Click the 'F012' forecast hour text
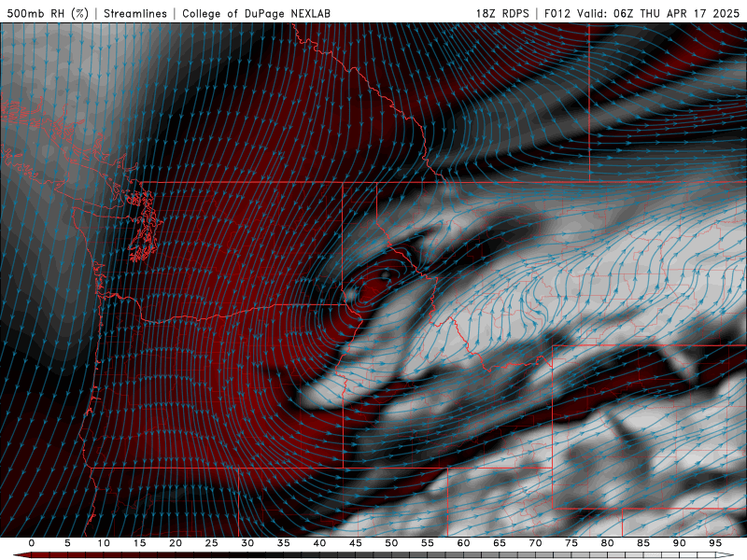This screenshot has height=560, width=747. tap(557, 13)
